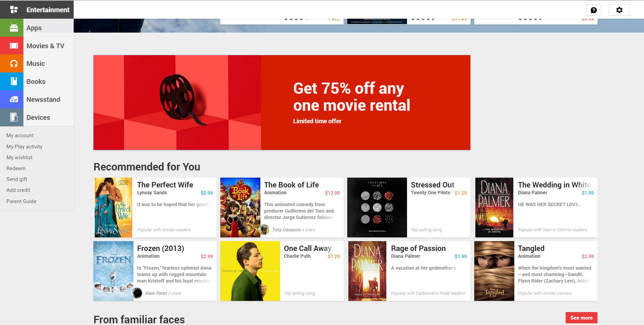Screen dimensions: 644x325
Task: Open the settings gear menu
Action: click(619, 10)
